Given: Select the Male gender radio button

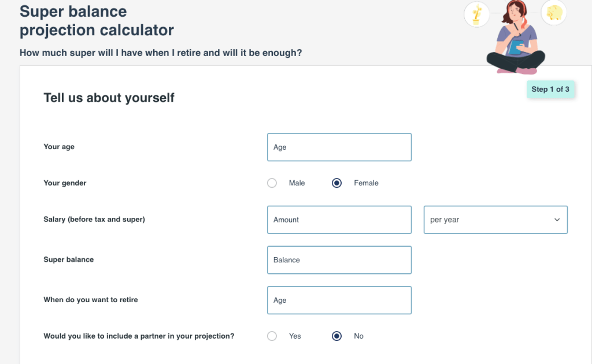Looking at the screenshot, I should (272, 183).
